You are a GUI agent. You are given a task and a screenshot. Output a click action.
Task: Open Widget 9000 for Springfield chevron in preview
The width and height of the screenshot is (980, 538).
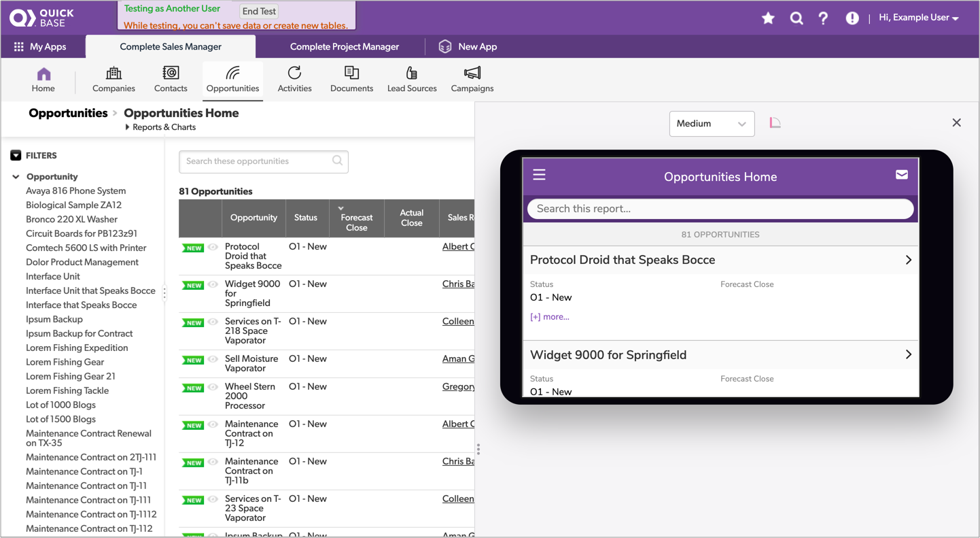click(909, 354)
